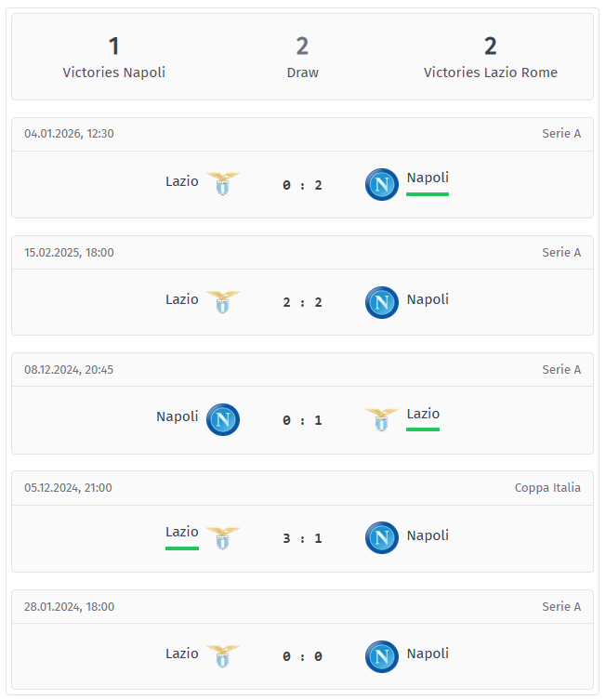Screen dimensions: 606x700
Task: Click Lazio team name in 08.12.2024 match
Action: [423, 414]
